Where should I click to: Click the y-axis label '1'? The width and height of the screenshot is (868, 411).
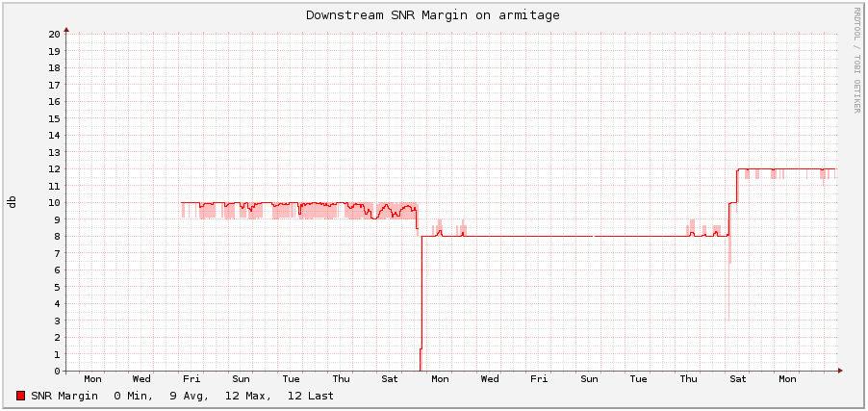point(57,354)
